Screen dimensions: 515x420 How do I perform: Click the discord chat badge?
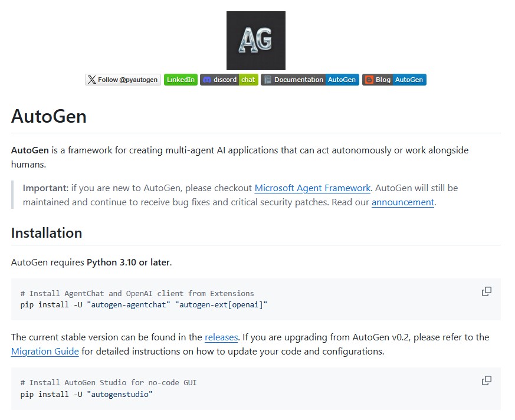tap(229, 80)
